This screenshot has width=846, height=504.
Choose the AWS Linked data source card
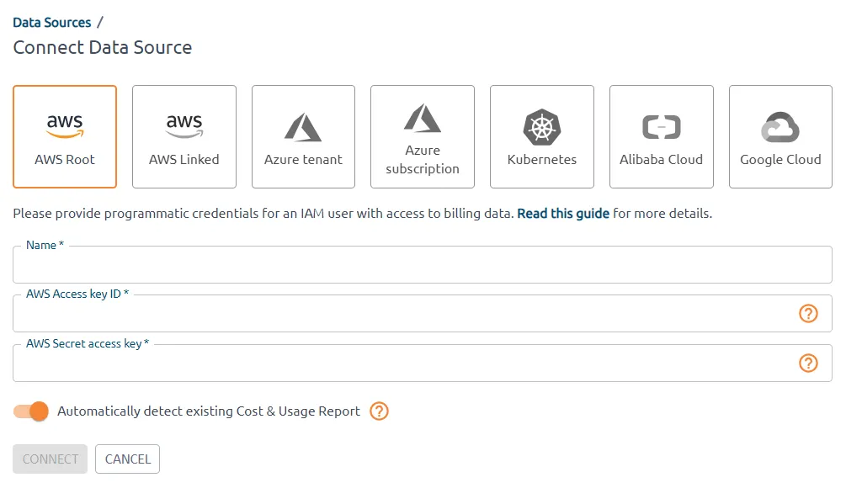[x=184, y=136]
